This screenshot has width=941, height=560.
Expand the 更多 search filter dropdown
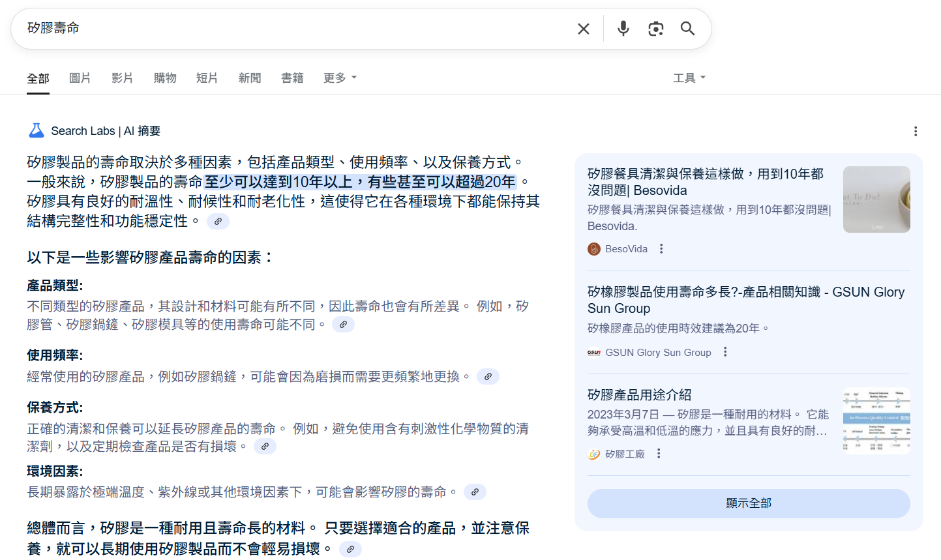coord(340,78)
